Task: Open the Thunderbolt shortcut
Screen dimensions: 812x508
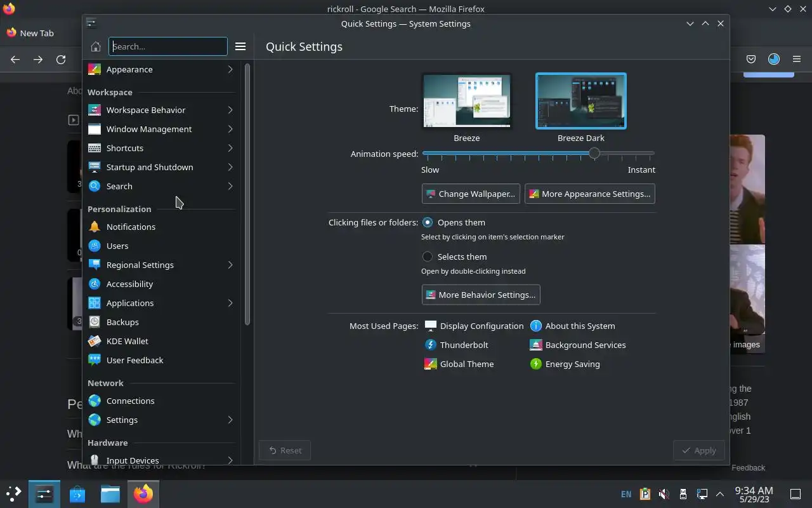Action: pyautogui.click(x=456, y=345)
